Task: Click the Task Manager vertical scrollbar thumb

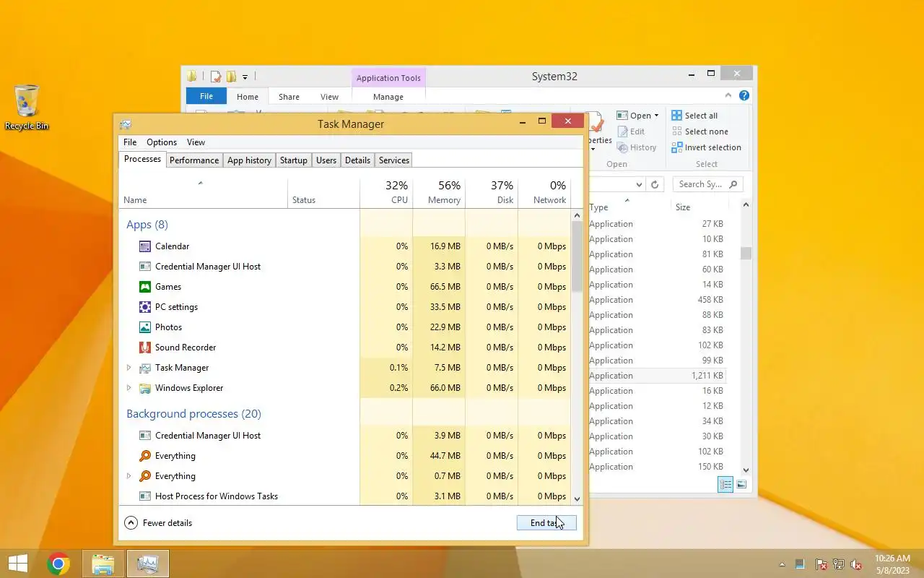Action: click(x=577, y=256)
